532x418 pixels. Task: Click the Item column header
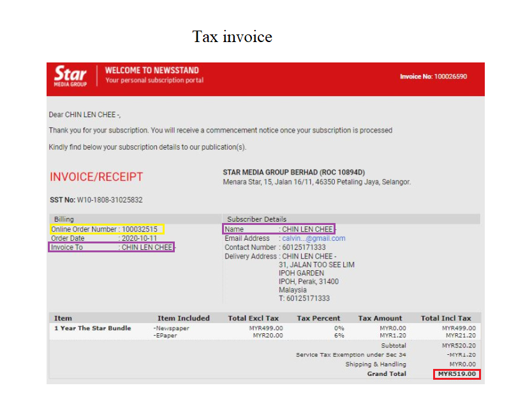(63, 319)
